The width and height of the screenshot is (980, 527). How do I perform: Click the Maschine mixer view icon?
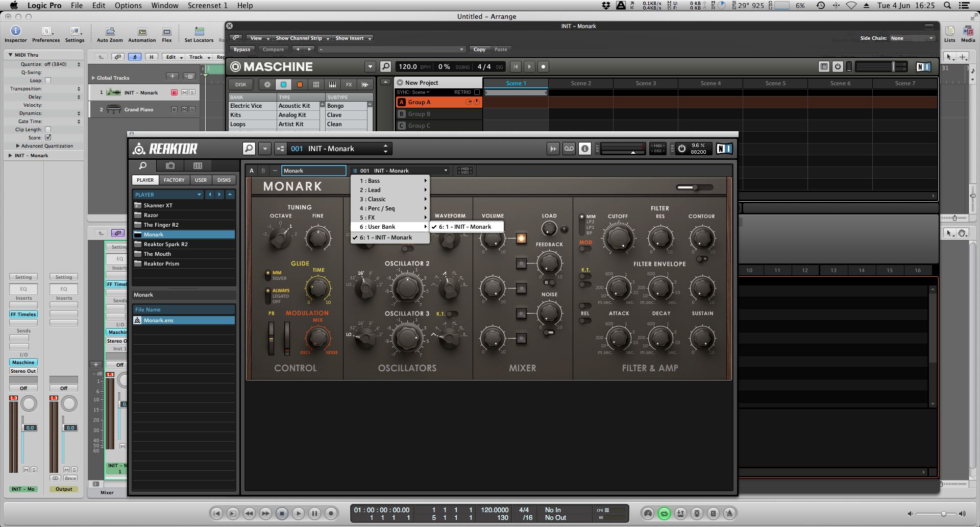824,66
